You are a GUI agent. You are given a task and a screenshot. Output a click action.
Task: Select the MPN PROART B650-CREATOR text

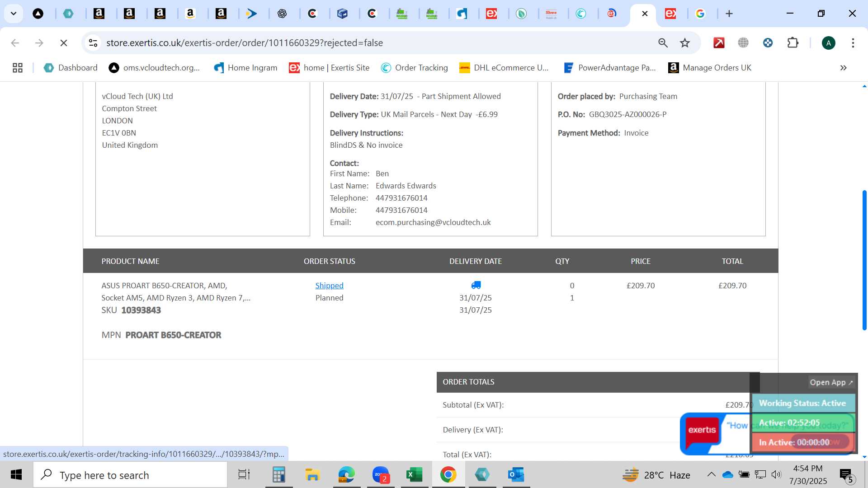[x=173, y=335]
